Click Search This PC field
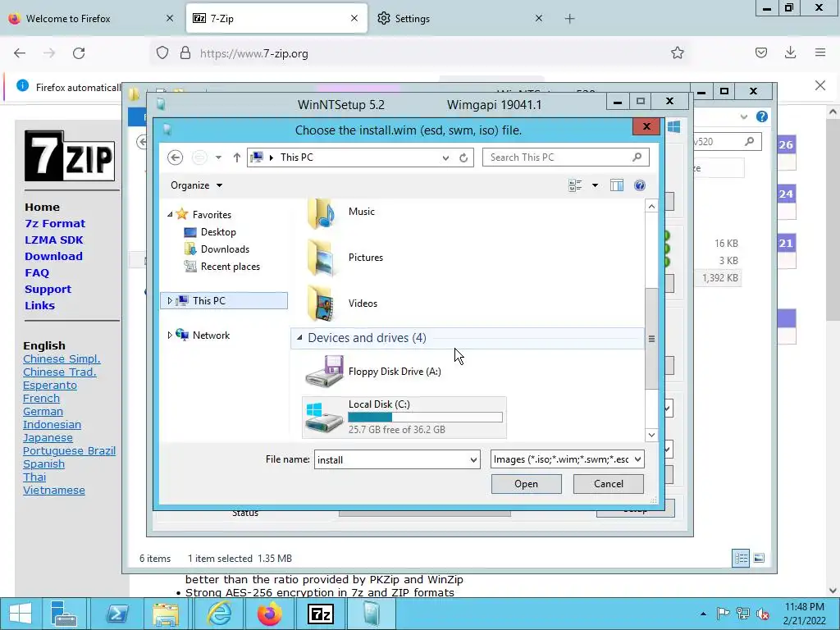The image size is (840, 630). coord(566,157)
